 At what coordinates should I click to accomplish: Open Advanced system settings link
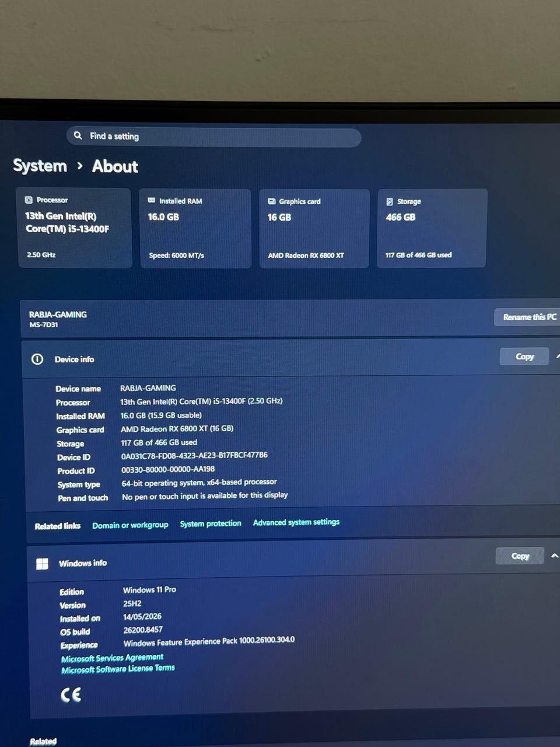tap(296, 522)
